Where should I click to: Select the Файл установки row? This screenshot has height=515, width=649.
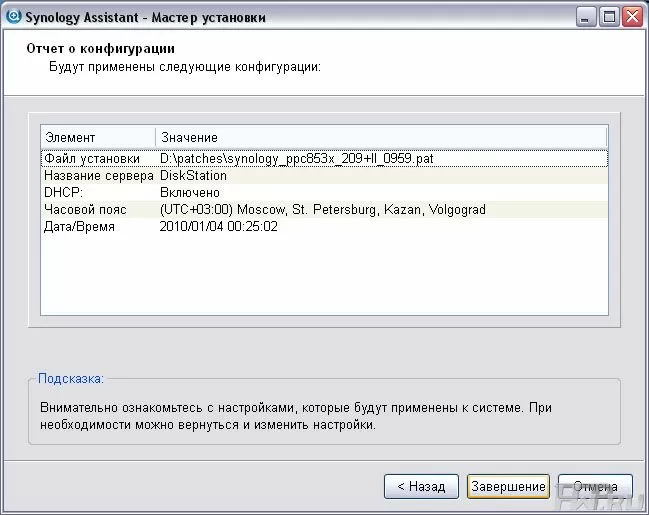click(x=92, y=158)
